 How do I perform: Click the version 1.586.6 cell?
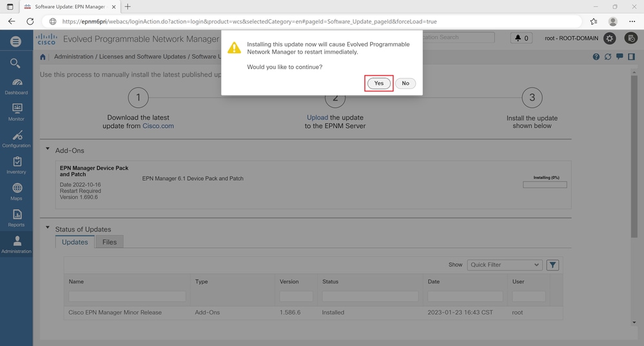click(x=290, y=312)
